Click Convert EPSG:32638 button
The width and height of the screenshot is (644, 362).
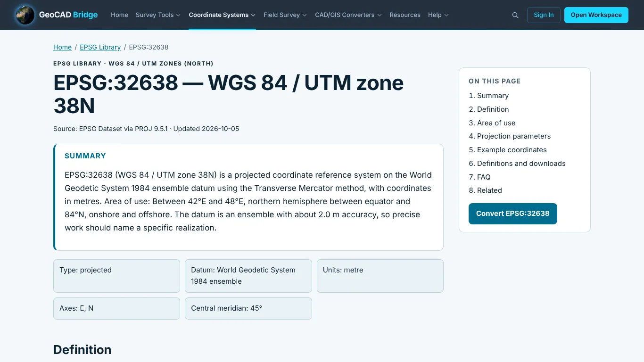coord(513,214)
